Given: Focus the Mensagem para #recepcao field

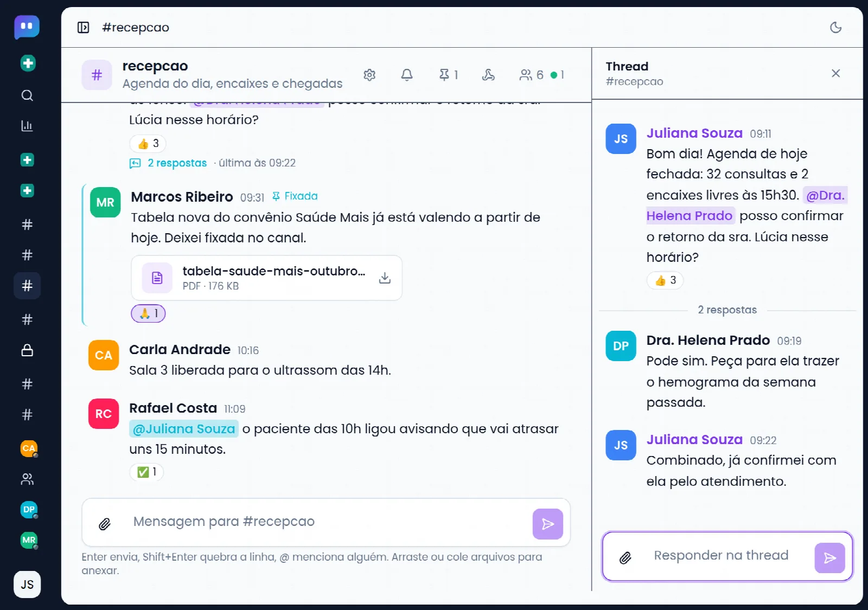Looking at the screenshot, I should coord(327,522).
